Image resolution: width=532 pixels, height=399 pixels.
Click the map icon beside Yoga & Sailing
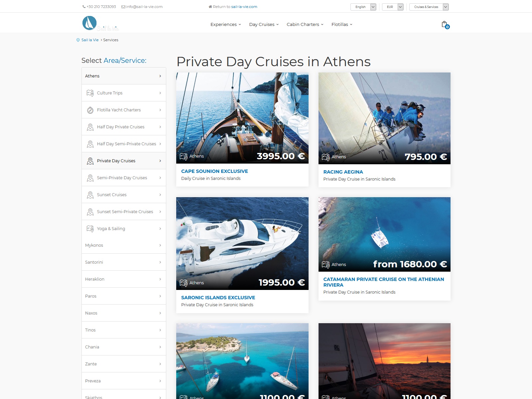[x=90, y=229]
